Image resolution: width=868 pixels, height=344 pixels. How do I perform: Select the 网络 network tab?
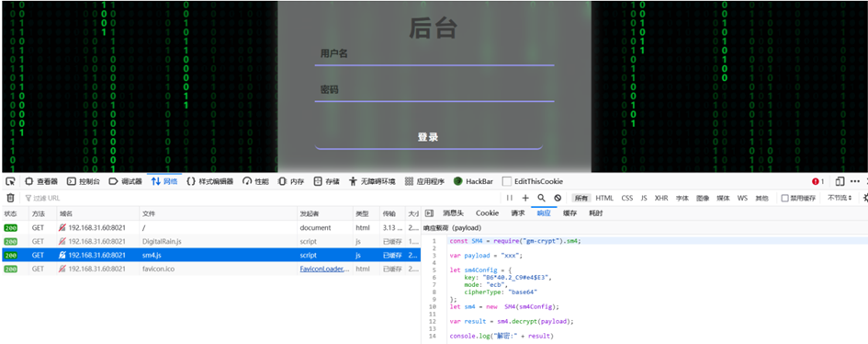tap(164, 181)
